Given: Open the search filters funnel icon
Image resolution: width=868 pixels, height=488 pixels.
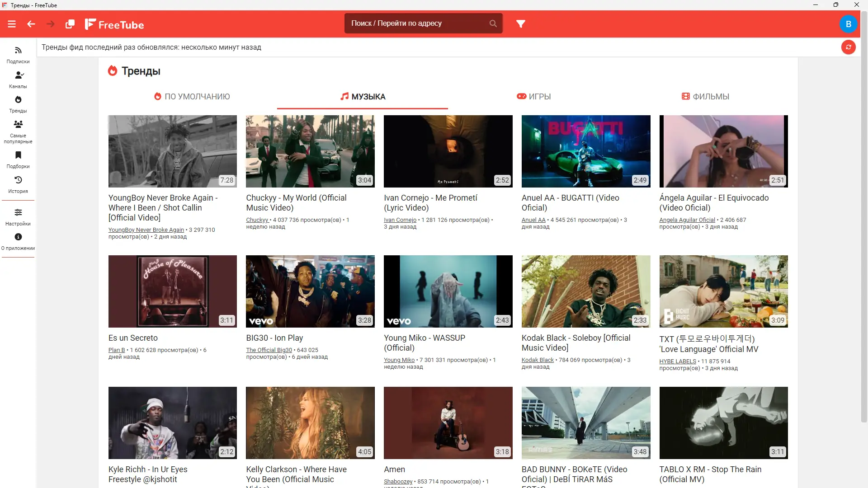Looking at the screenshot, I should pos(521,24).
